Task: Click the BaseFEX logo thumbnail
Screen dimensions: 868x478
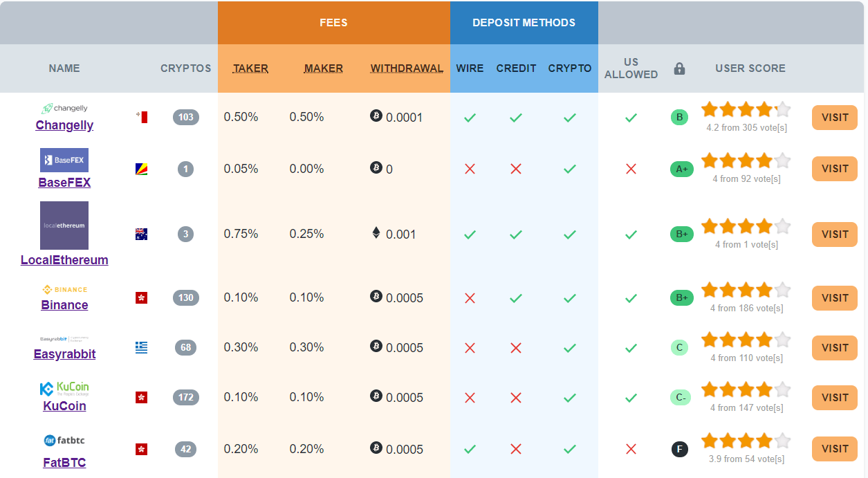Action: pos(64,160)
